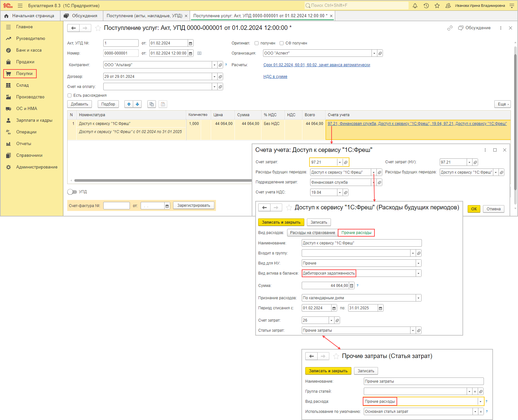Viewport: 518px width, 420px height.
Task: Click the copy link chain icon
Action: (450, 28)
